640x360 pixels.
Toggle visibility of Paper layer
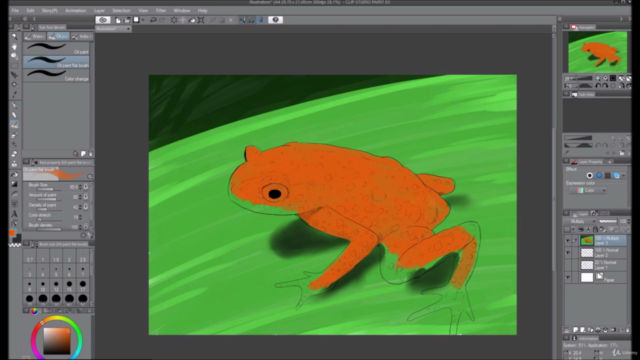click(x=568, y=278)
